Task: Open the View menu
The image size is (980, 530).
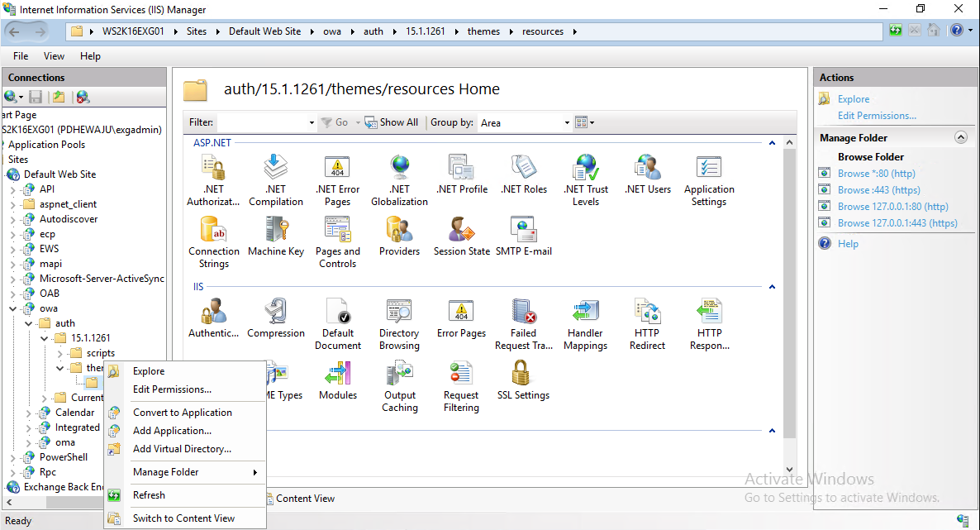Action: [x=54, y=56]
